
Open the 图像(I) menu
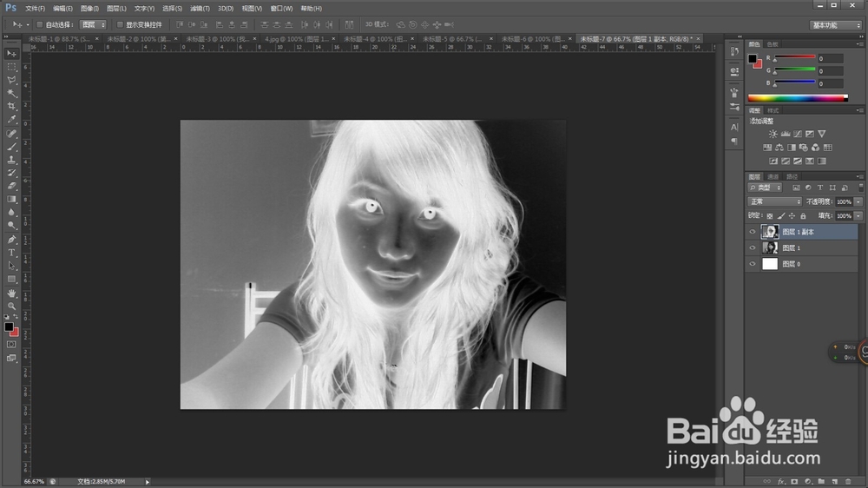point(89,9)
